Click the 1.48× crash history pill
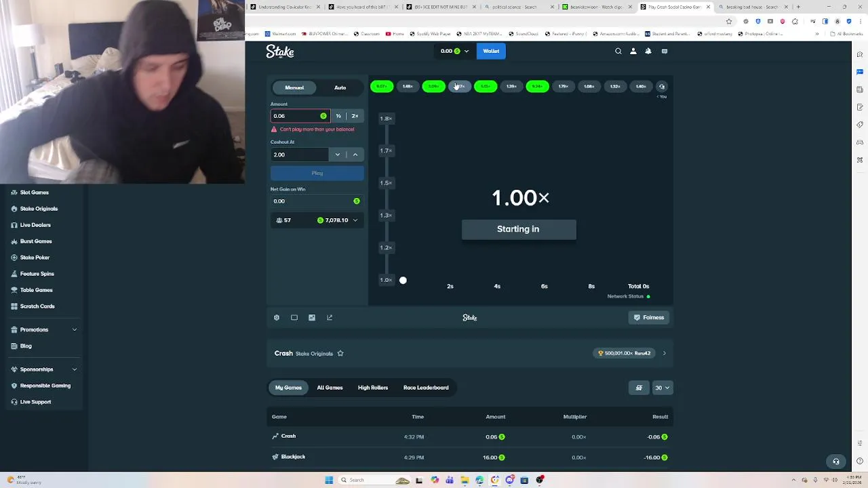Viewport: 868px width, 488px height. (408, 86)
